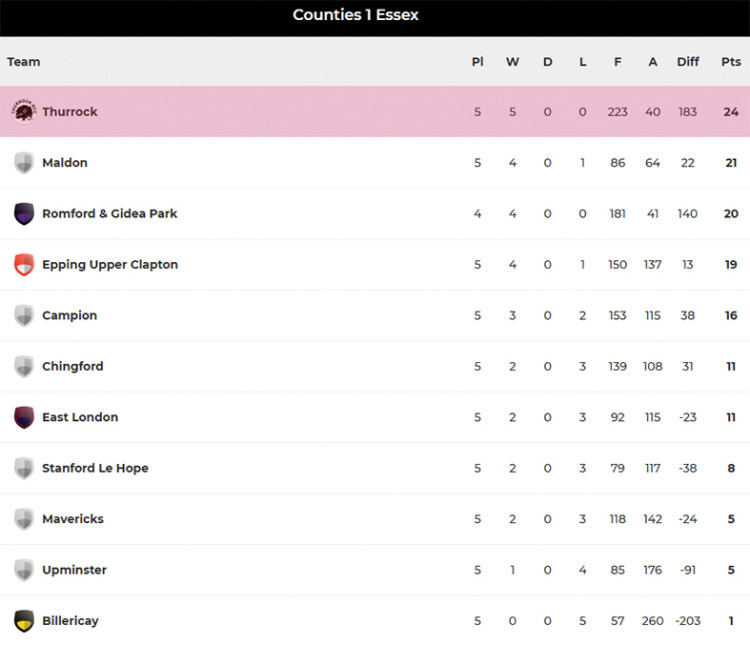
Task: Click the Mavericks shield icon
Action: [24, 519]
